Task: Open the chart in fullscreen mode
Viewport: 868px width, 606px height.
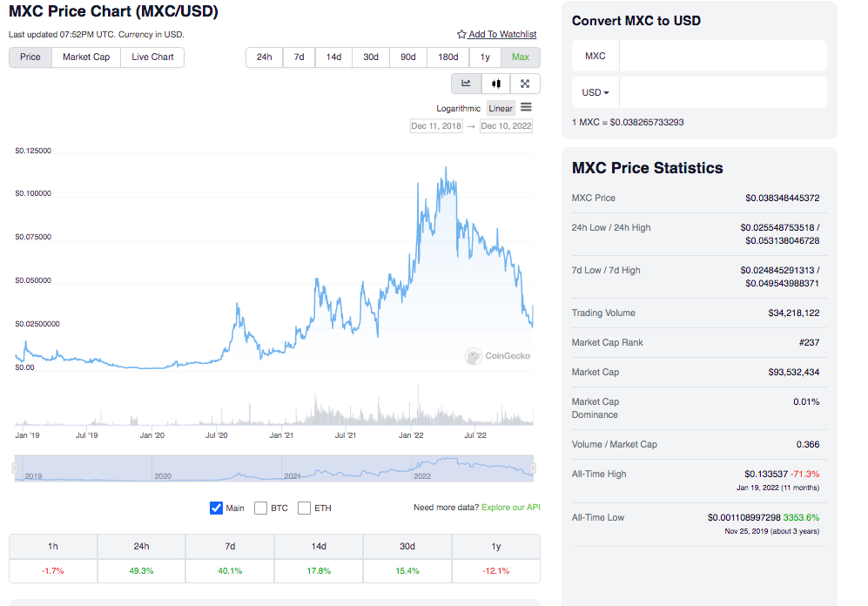Action: [525, 84]
